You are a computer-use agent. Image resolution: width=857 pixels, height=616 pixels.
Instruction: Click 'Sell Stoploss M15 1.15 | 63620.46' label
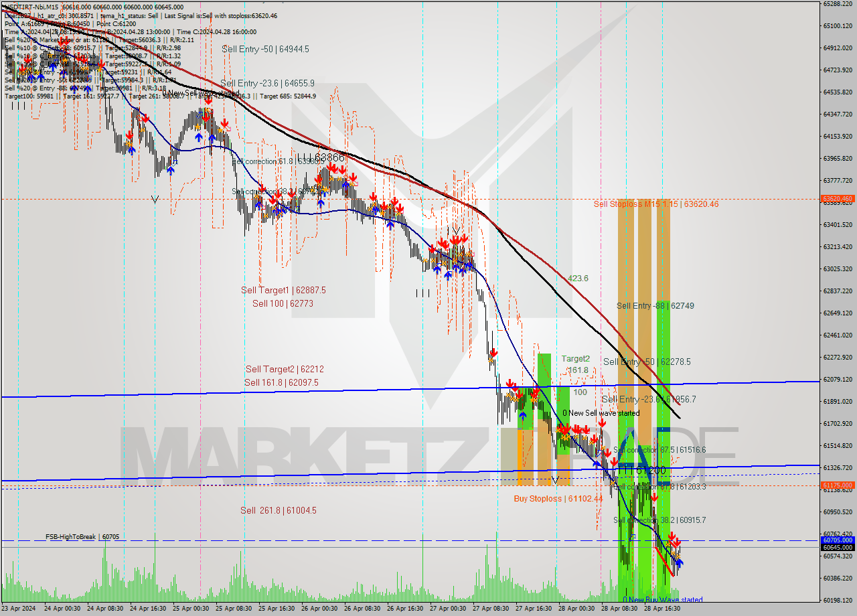click(x=656, y=204)
